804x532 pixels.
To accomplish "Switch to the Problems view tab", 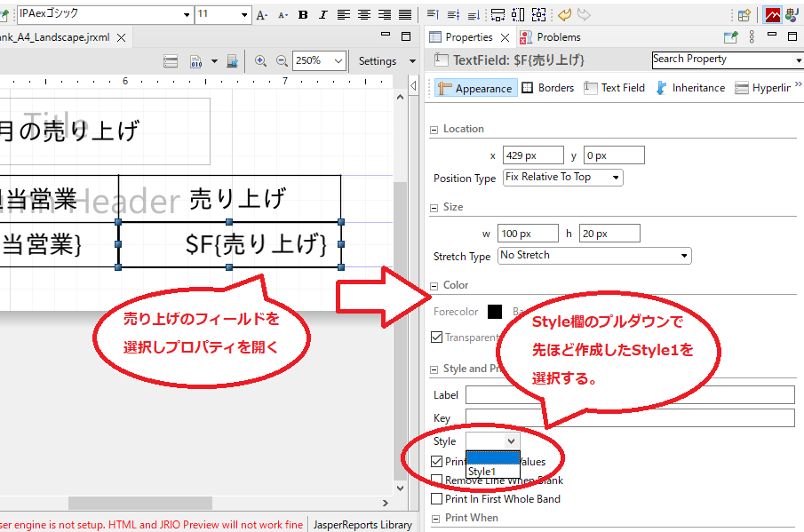I will pos(551,37).
